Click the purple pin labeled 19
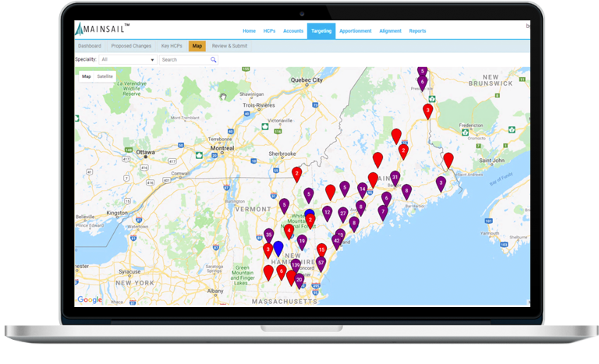The height and width of the screenshot is (364, 599). [302, 242]
